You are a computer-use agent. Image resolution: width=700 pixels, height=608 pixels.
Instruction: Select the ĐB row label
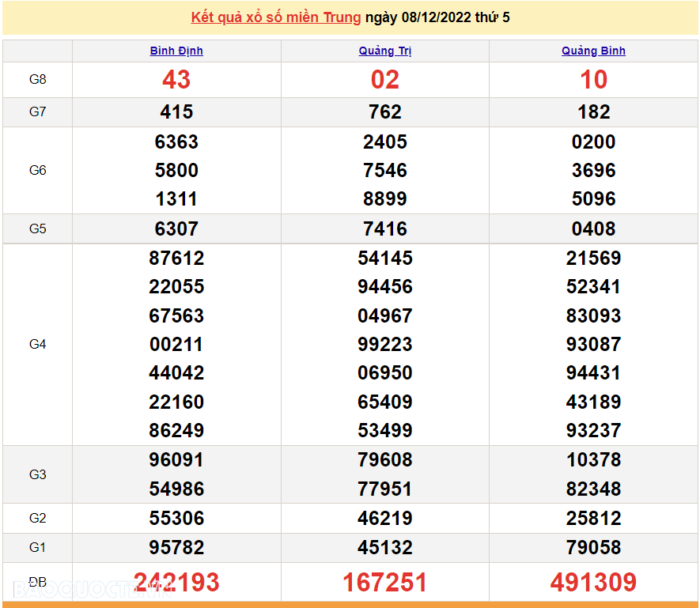[x=37, y=580]
